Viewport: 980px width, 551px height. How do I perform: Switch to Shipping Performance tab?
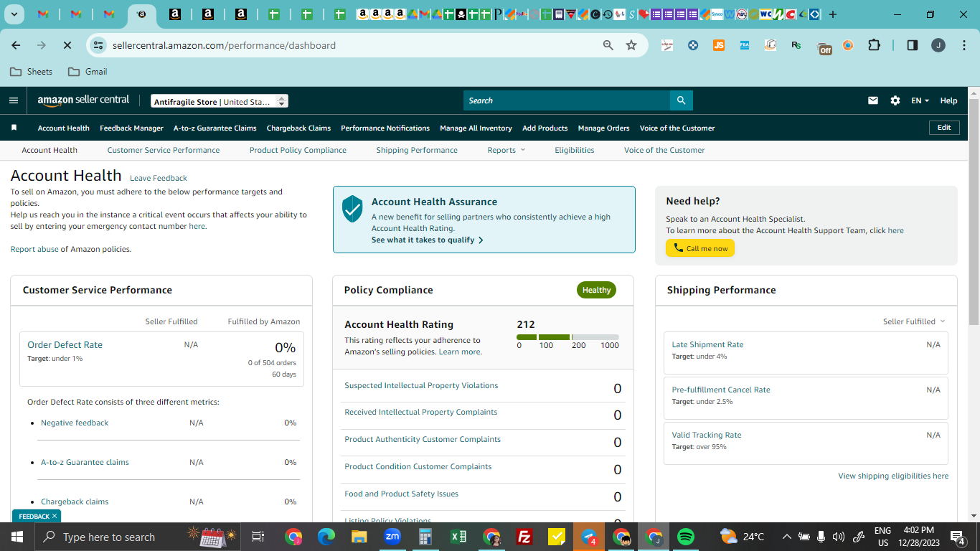coord(417,150)
